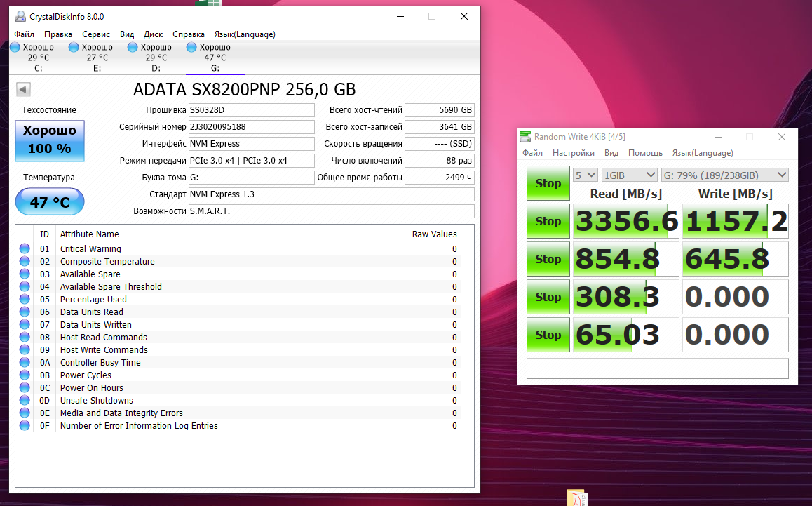Click the Интерфейс field showing NVM Express
The image size is (812, 506).
[251, 144]
